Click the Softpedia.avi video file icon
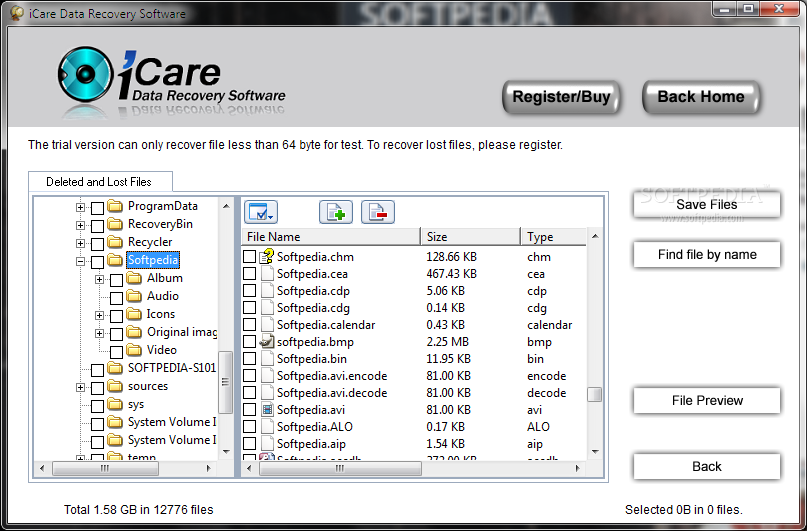 (267, 410)
